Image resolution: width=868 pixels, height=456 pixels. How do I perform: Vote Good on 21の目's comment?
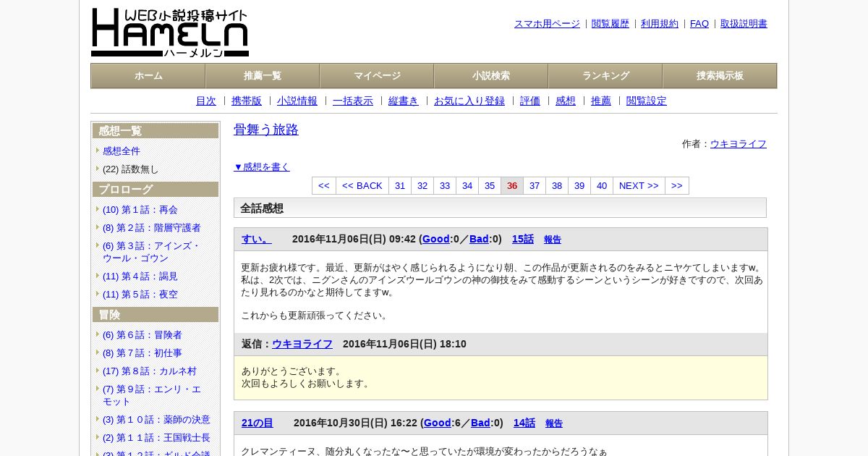pos(438,423)
